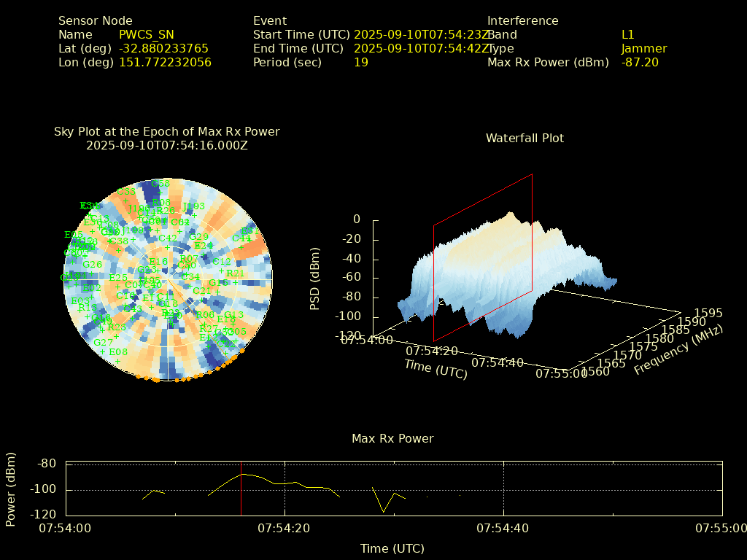Image resolution: width=747 pixels, height=560 pixels.
Task: Click the G29 satellite marker
Action: pyautogui.click(x=198, y=246)
